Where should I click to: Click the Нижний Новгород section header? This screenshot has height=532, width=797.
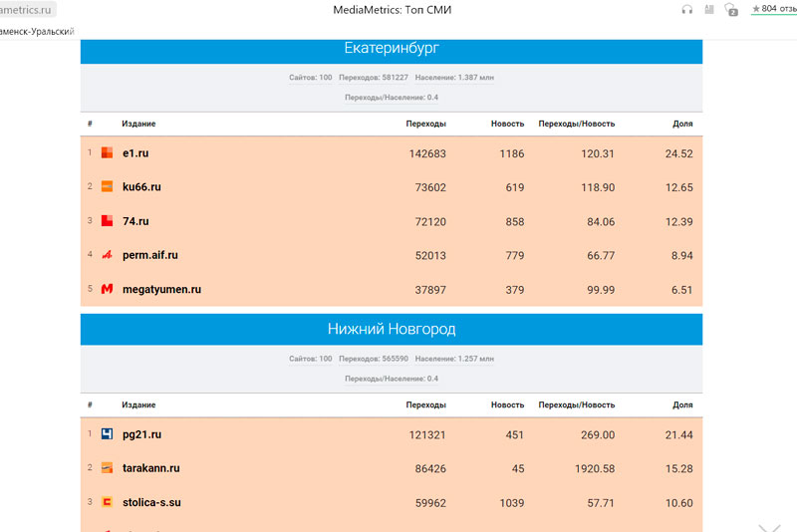[x=392, y=329]
